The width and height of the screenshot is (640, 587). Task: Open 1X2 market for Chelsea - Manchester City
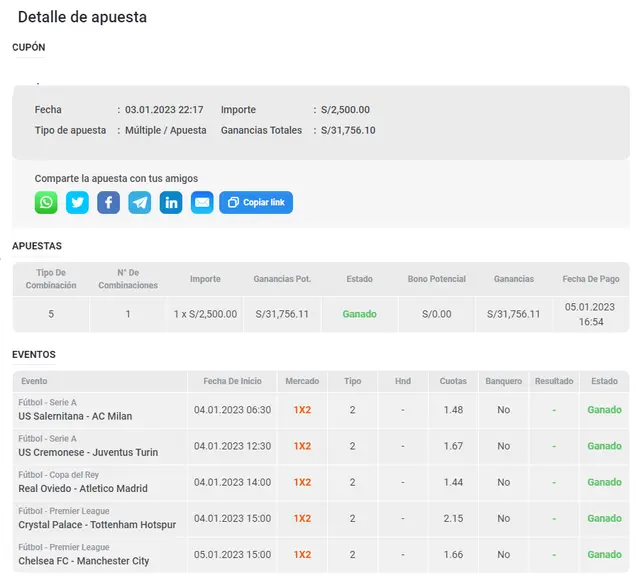click(302, 554)
